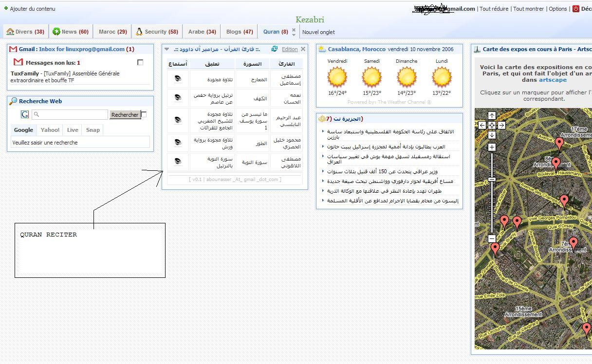Close the Quran reciter widget
The width and height of the screenshot is (592, 364).
(303, 49)
